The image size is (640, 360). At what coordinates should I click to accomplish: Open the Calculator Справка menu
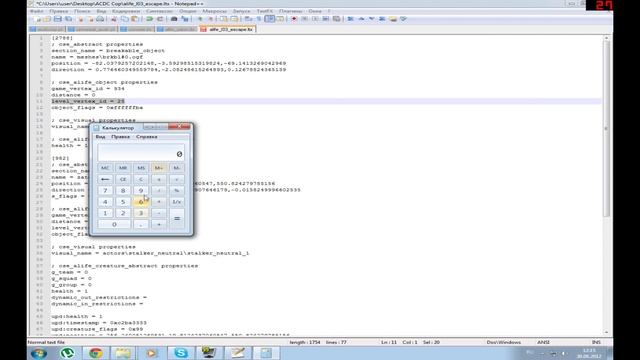tap(147, 137)
